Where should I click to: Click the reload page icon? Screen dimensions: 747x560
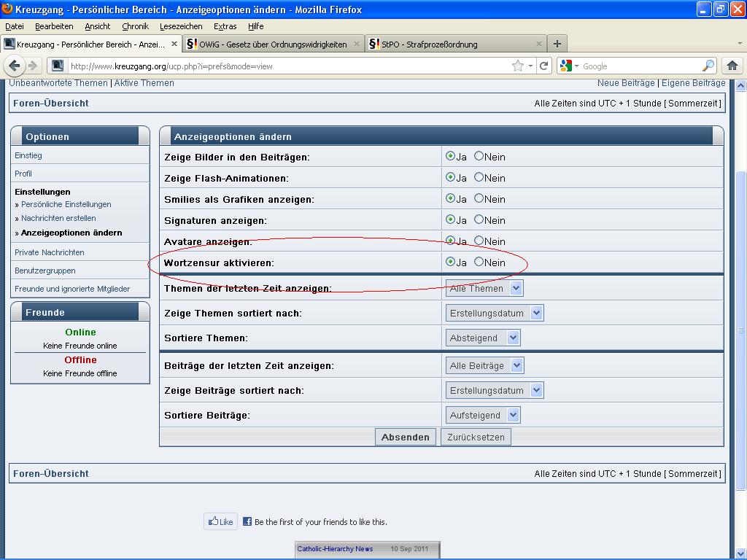click(544, 66)
